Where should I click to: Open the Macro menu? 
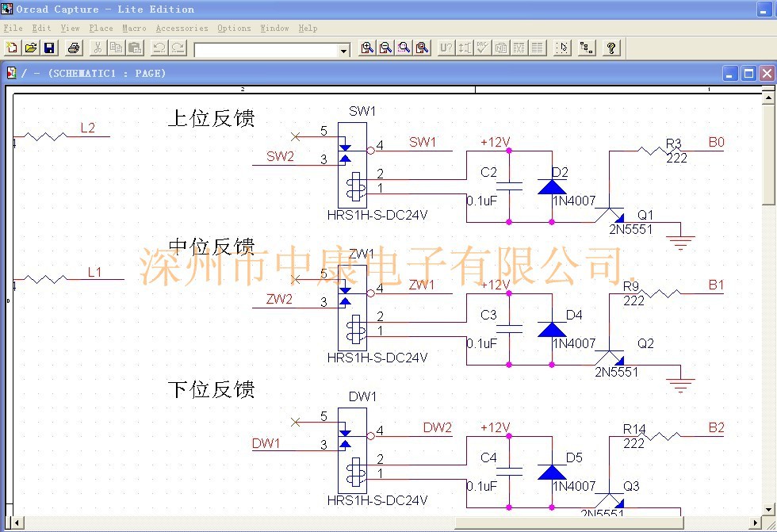point(134,28)
